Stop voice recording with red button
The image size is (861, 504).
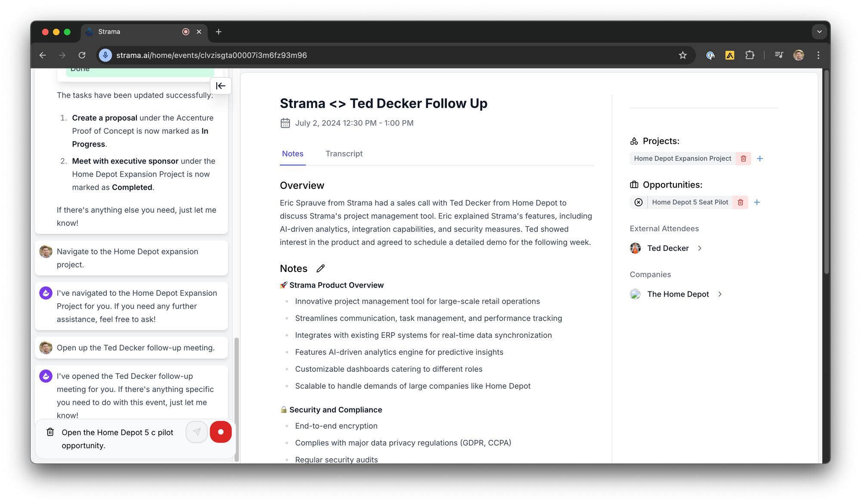220,432
